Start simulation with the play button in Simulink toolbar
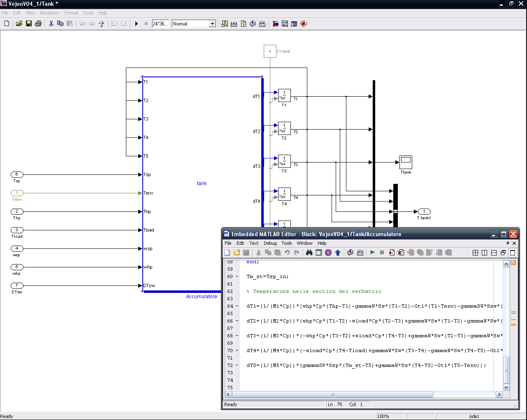The width and height of the screenshot is (527, 420). [137, 24]
